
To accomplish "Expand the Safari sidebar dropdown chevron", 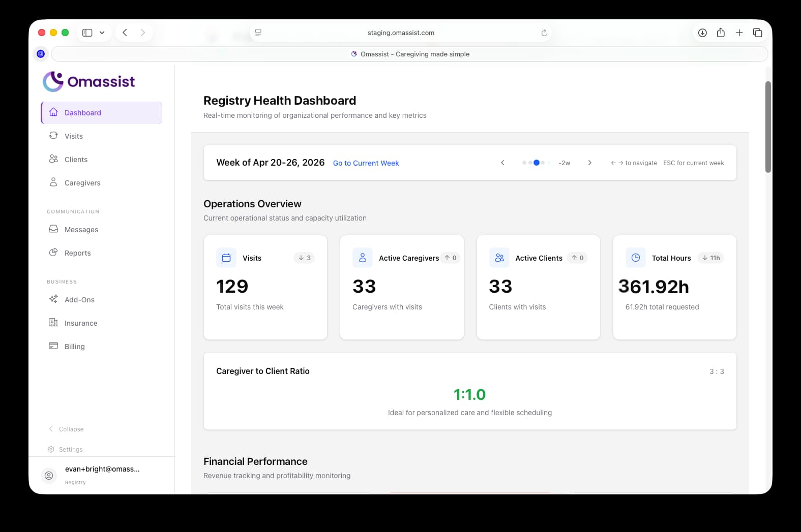I will (102, 33).
